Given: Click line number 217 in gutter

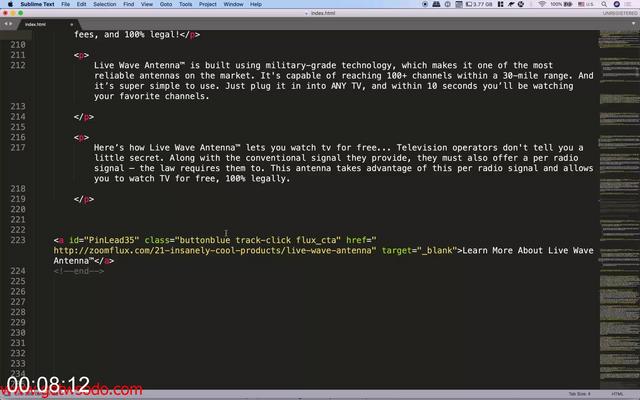Looking at the screenshot, I should click(x=18, y=147).
